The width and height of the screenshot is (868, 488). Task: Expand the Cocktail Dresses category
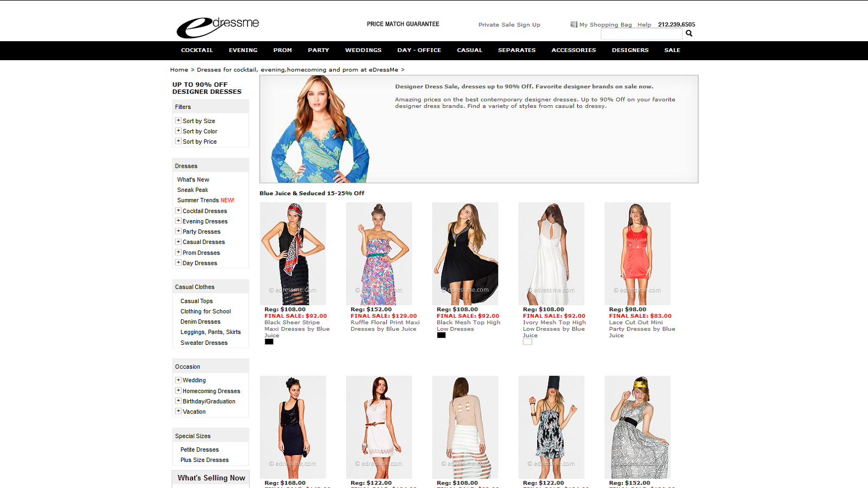point(178,210)
